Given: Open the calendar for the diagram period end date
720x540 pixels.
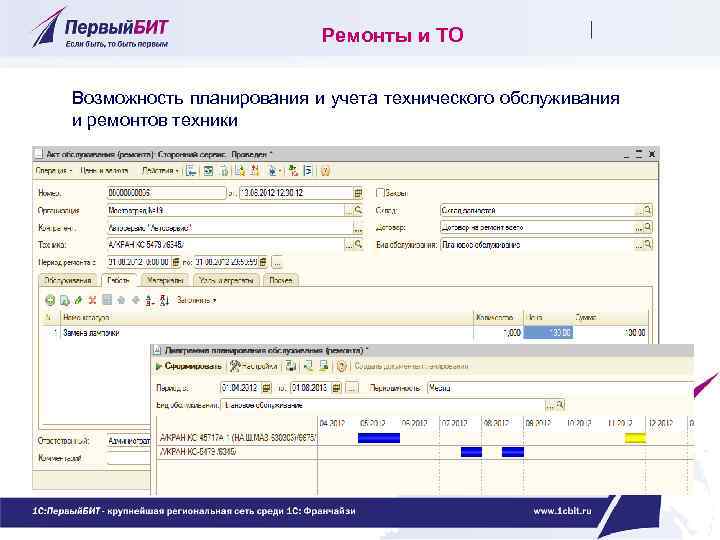Looking at the screenshot, I should [x=337, y=388].
